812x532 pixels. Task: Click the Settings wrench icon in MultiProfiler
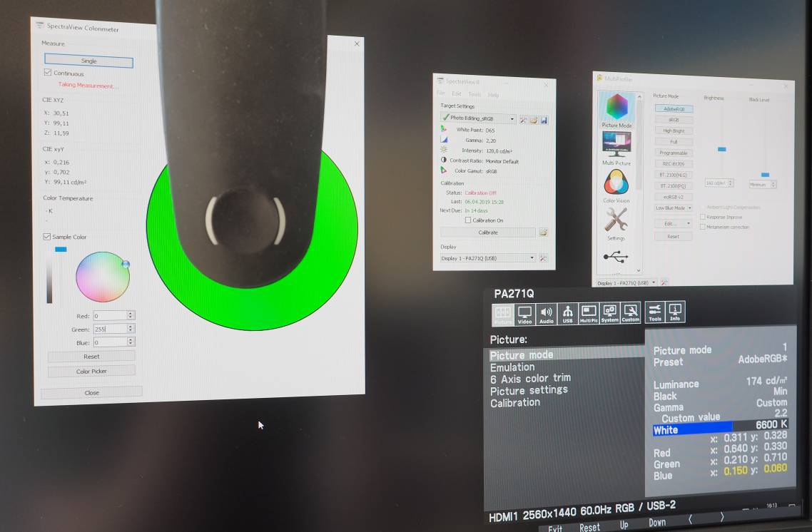[x=616, y=220]
